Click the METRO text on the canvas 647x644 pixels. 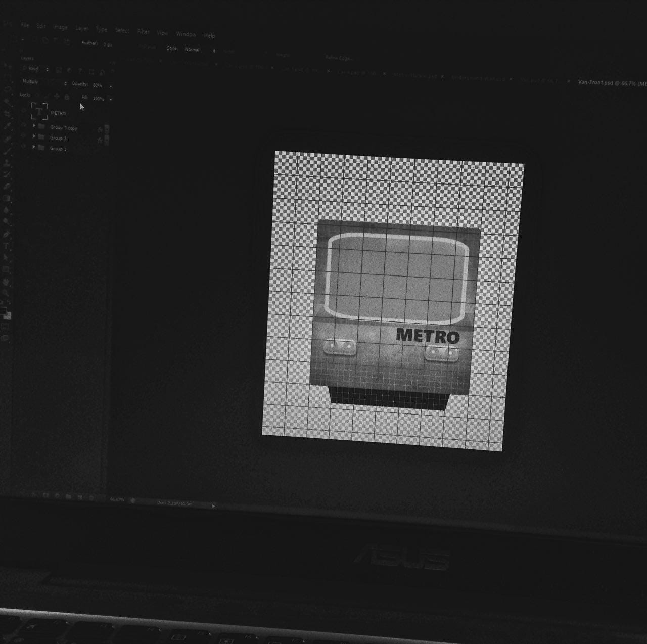428,336
